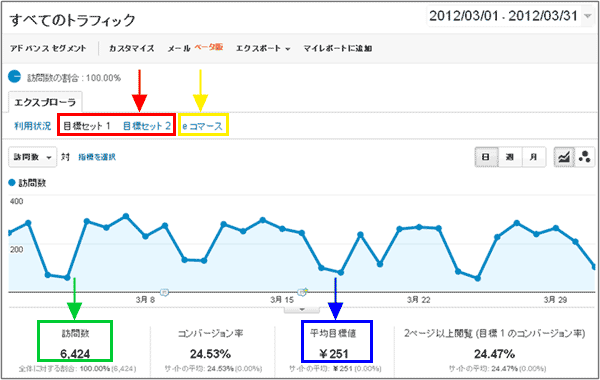Open アドバンス セグメント

48,49
